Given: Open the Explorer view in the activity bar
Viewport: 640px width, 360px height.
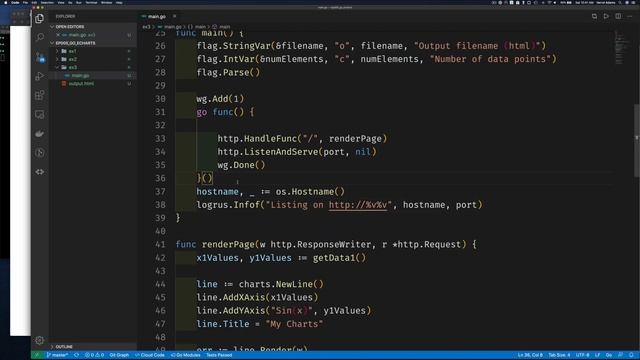Looking at the screenshot, I should tap(40, 18).
